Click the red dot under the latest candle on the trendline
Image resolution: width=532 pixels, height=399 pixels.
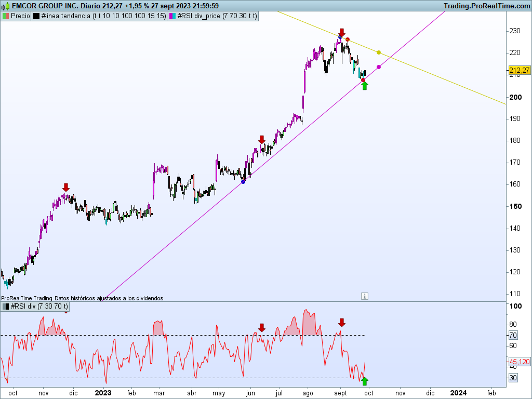coord(363,80)
